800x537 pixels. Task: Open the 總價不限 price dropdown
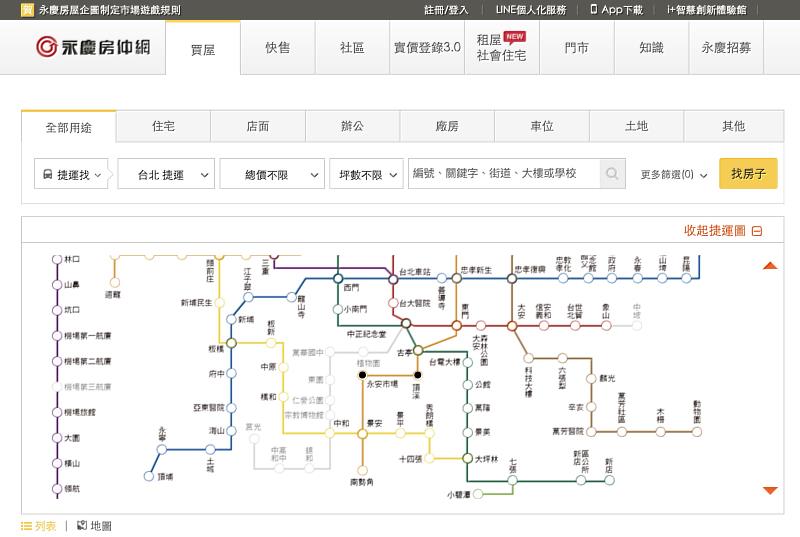point(271,174)
